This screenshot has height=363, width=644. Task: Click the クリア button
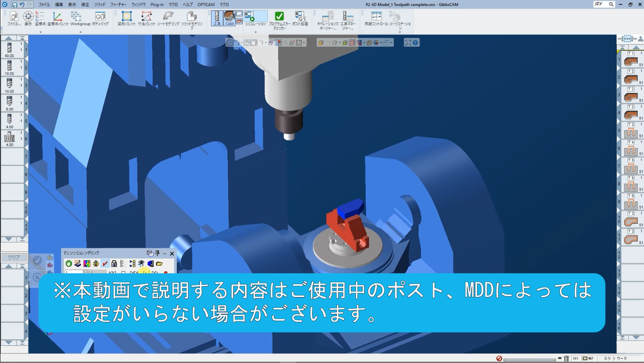coord(14,258)
